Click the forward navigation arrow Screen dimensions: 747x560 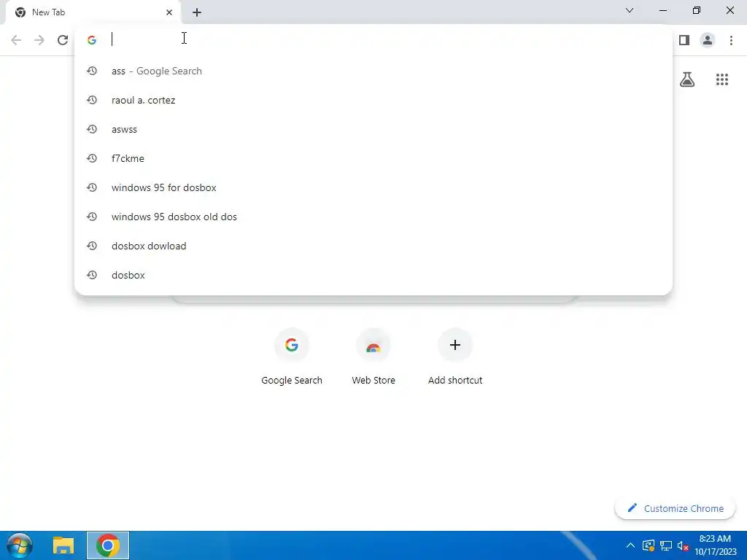pos(39,40)
